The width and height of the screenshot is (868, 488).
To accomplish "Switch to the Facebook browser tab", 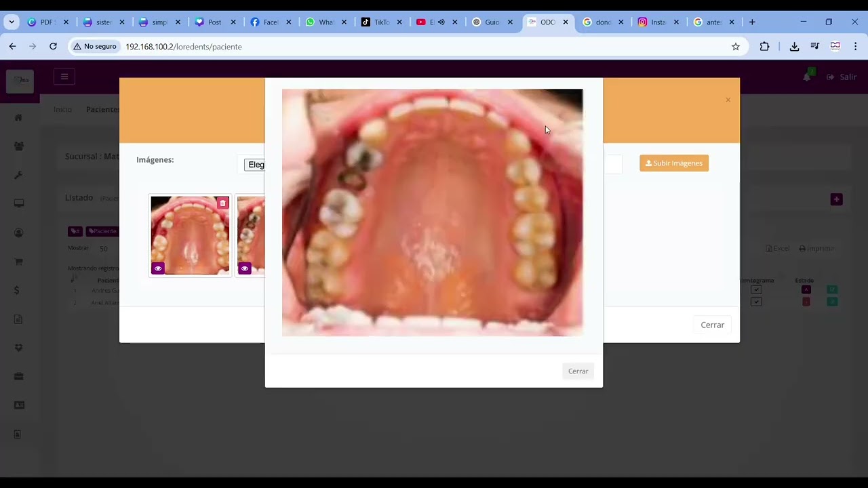I will 270,22.
